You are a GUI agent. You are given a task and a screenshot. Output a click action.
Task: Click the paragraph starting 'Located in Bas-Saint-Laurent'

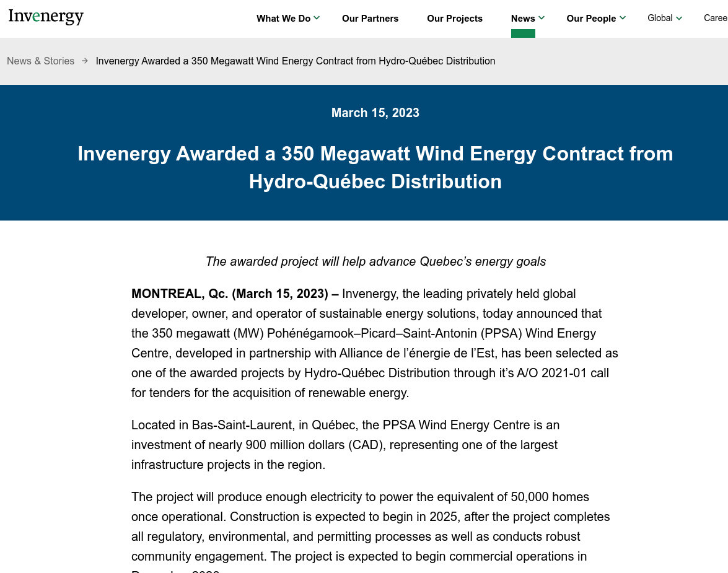(346, 445)
